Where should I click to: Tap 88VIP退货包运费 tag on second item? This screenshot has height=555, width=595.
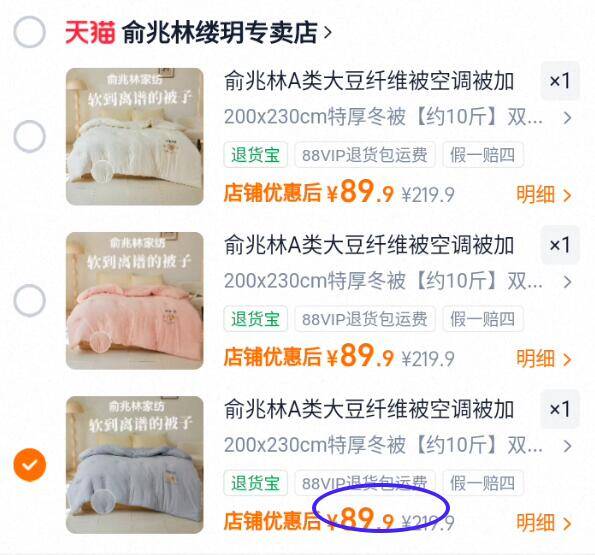365,319
